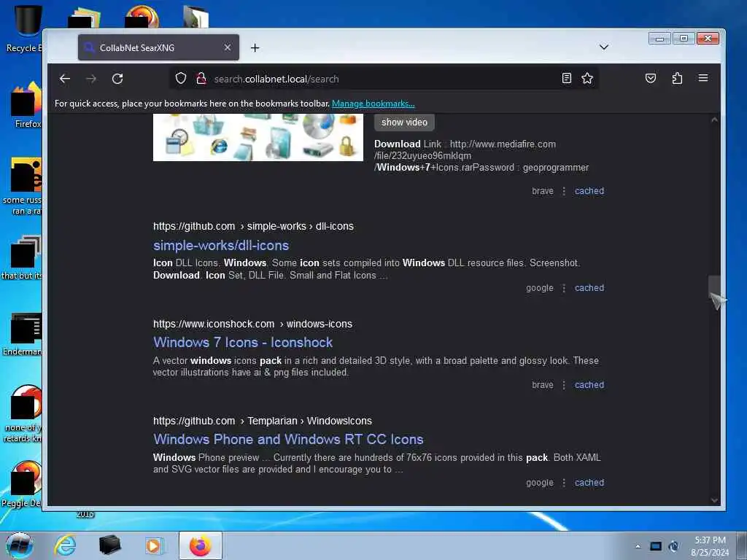Open cached copy of mediafire result
747x560 pixels.
coord(589,190)
